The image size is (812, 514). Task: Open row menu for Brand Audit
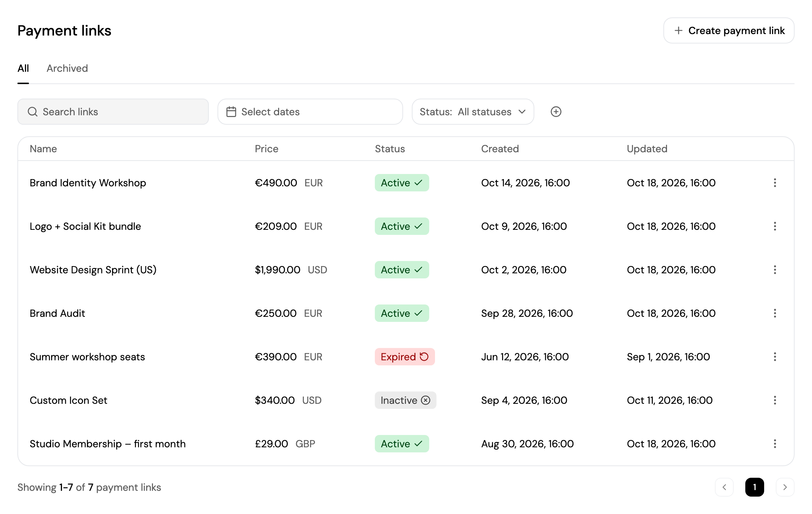[x=775, y=313]
